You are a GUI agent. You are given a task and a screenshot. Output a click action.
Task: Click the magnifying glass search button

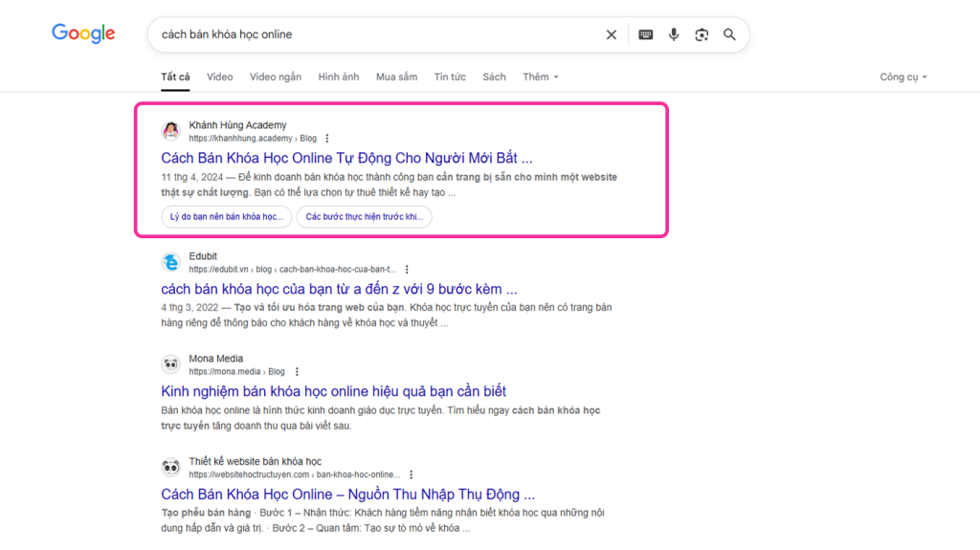click(729, 35)
